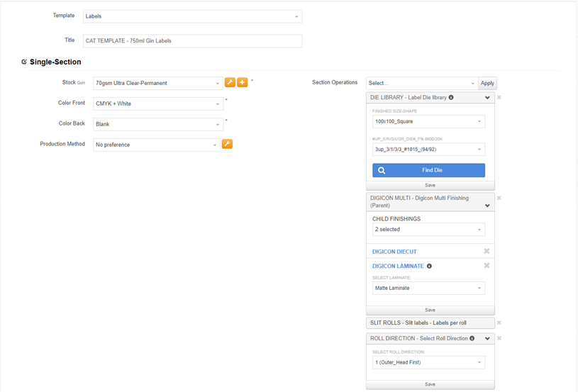Image resolution: width=578 pixels, height=392 pixels.
Task: Open the Child Finishings dropdown
Action: [x=428, y=230]
